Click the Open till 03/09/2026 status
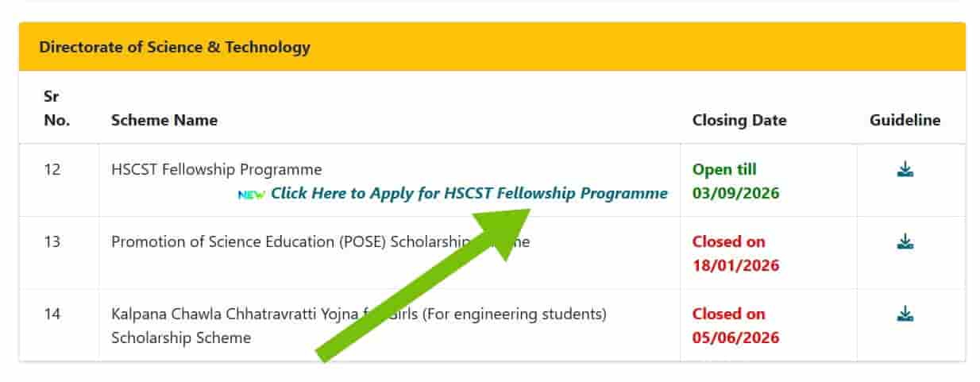The height and width of the screenshot is (382, 980). pos(736,181)
